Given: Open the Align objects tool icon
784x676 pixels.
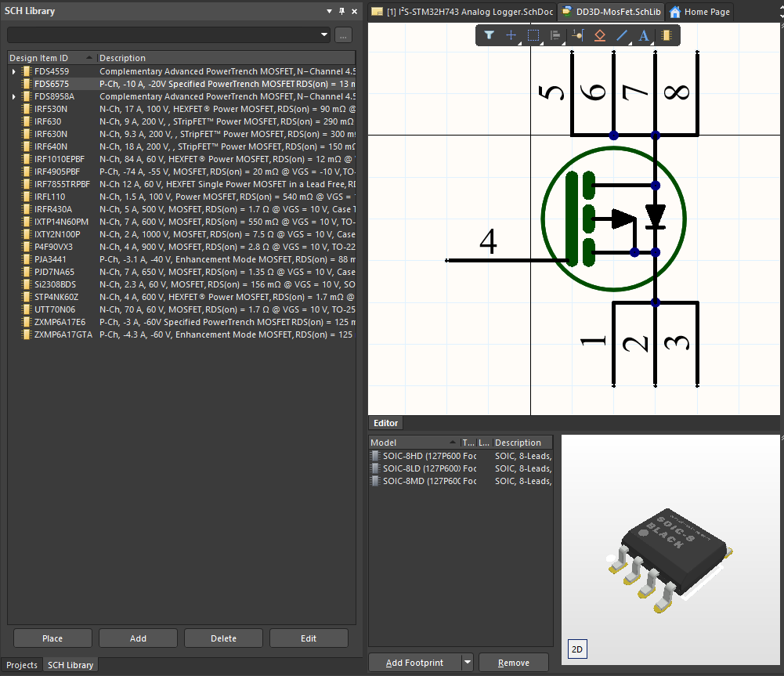Looking at the screenshot, I should 555,35.
